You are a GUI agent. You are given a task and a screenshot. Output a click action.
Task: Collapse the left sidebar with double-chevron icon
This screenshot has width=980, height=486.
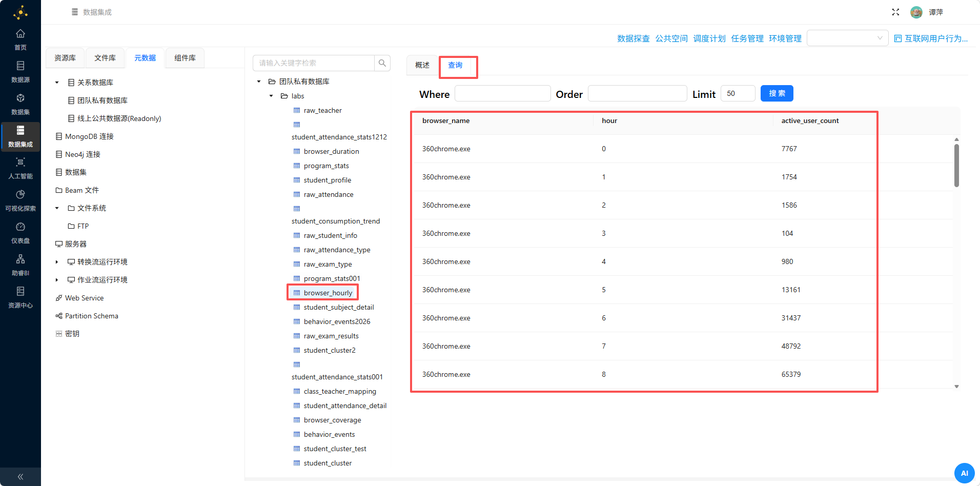[x=21, y=477]
